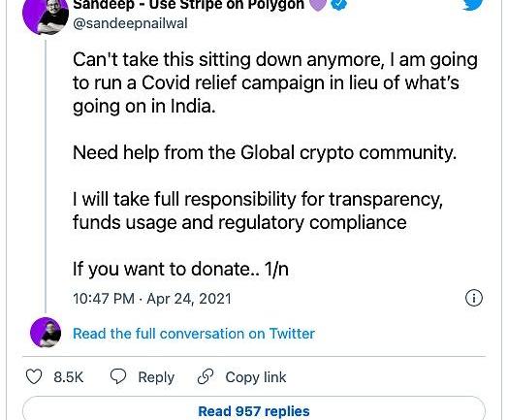Viewport: 508px width, 420px height.
Task: Click the Copy link label
Action: click(x=256, y=377)
